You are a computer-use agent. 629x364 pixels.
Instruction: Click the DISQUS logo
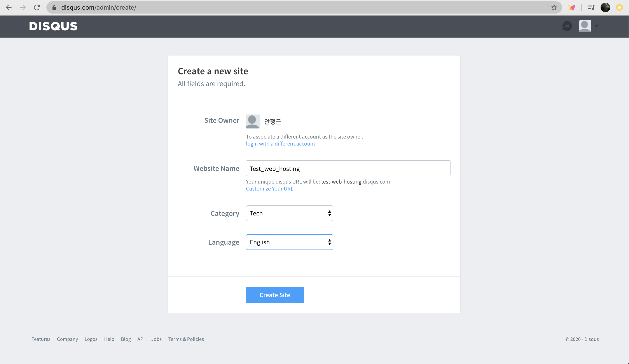tap(53, 26)
